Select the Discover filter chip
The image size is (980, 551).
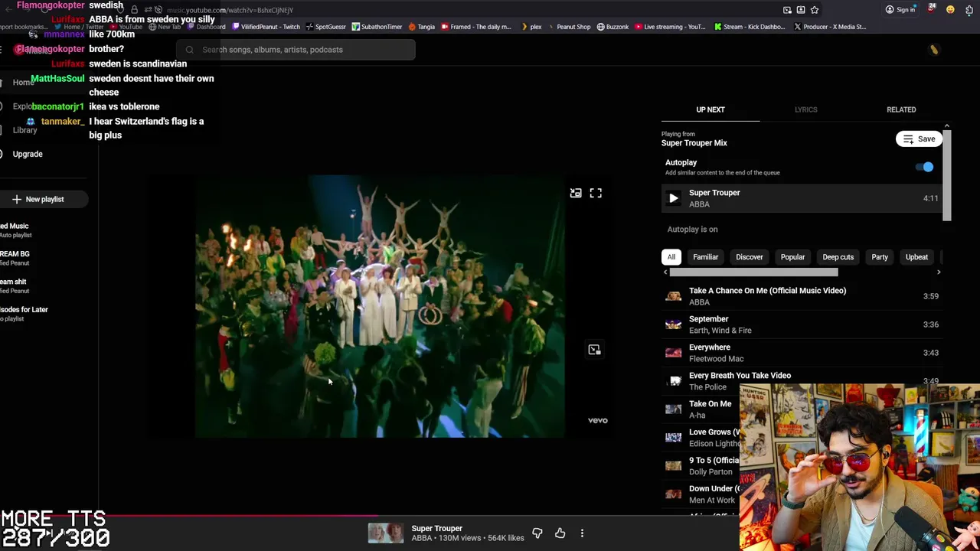tap(749, 257)
